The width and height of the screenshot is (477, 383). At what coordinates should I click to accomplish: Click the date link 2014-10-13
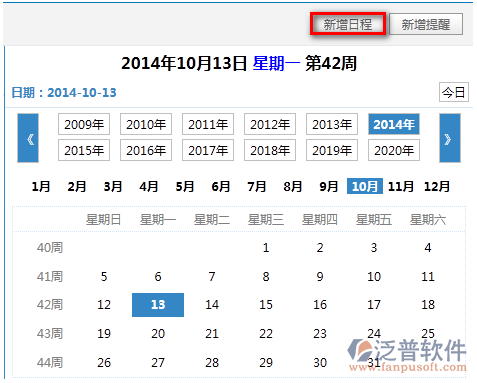[82, 92]
